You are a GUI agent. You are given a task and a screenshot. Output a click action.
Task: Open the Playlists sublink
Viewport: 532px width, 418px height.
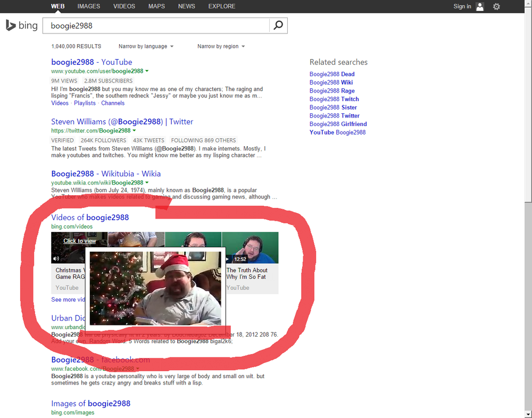pyautogui.click(x=85, y=103)
